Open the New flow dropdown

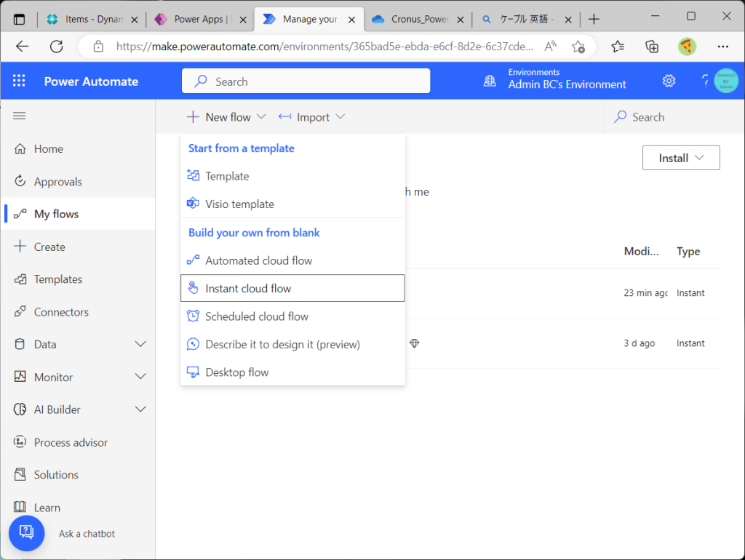[226, 117]
